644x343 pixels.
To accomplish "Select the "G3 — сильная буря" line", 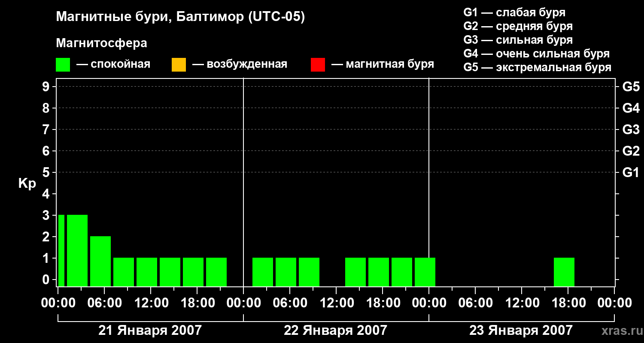I will click(518, 40).
